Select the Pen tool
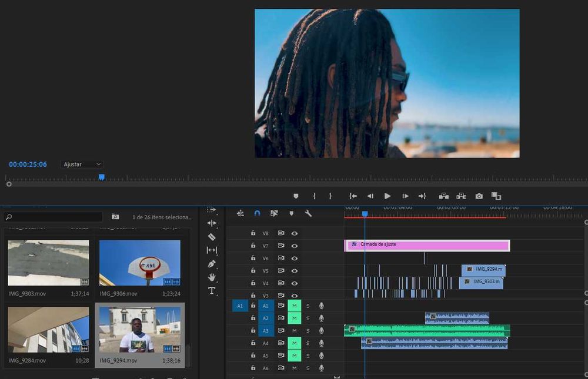 coord(212,264)
